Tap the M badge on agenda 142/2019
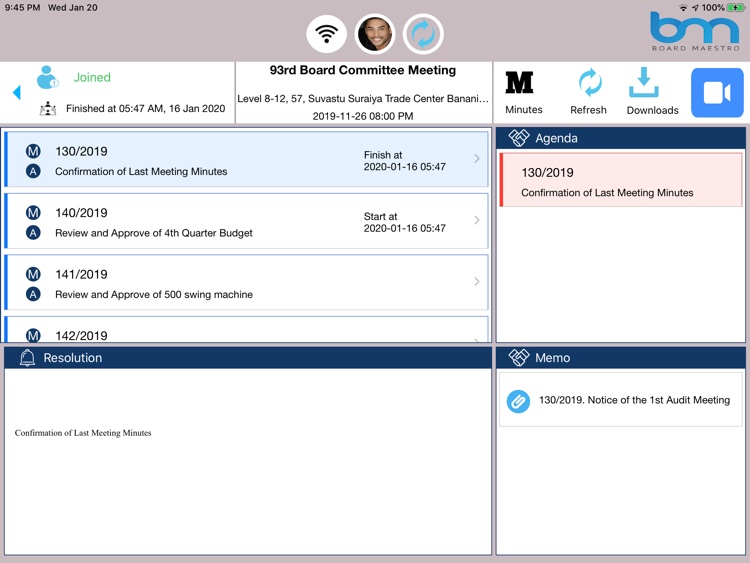Viewport: 750px width, 563px height. coord(33,335)
